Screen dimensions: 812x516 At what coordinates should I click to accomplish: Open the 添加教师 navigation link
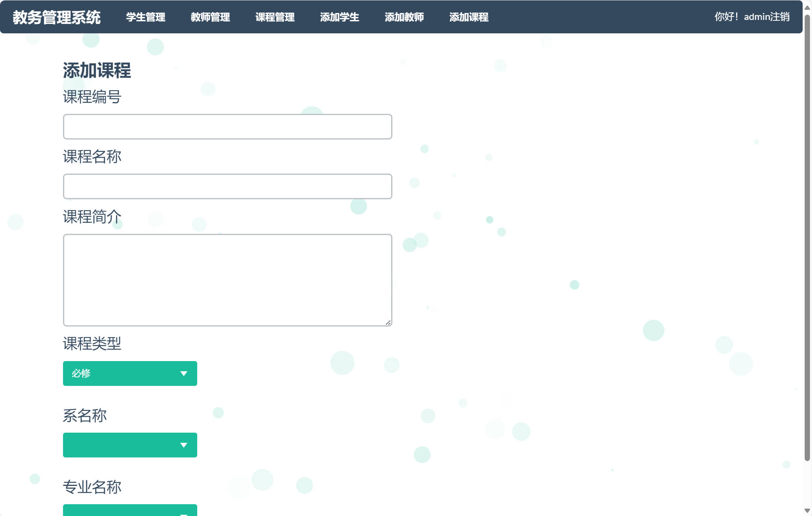coord(404,17)
